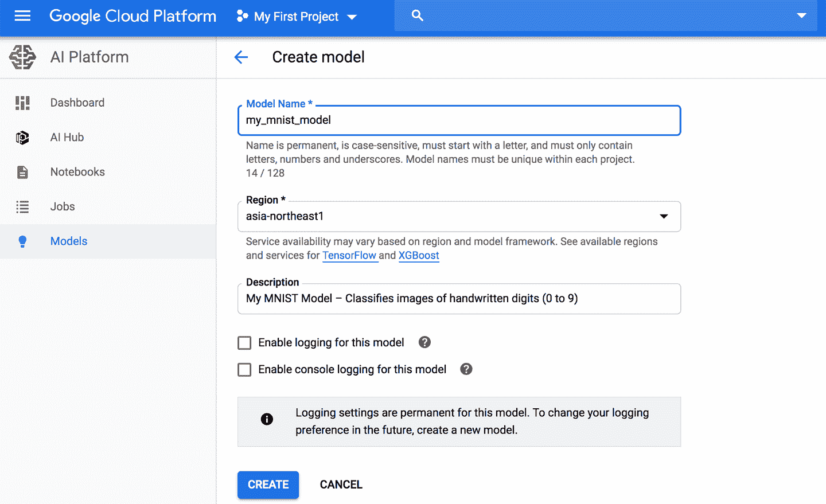Click the Dashboard sidebar icon
The image size is (826, 504).
pyautogui.click(x=22, y=103)
